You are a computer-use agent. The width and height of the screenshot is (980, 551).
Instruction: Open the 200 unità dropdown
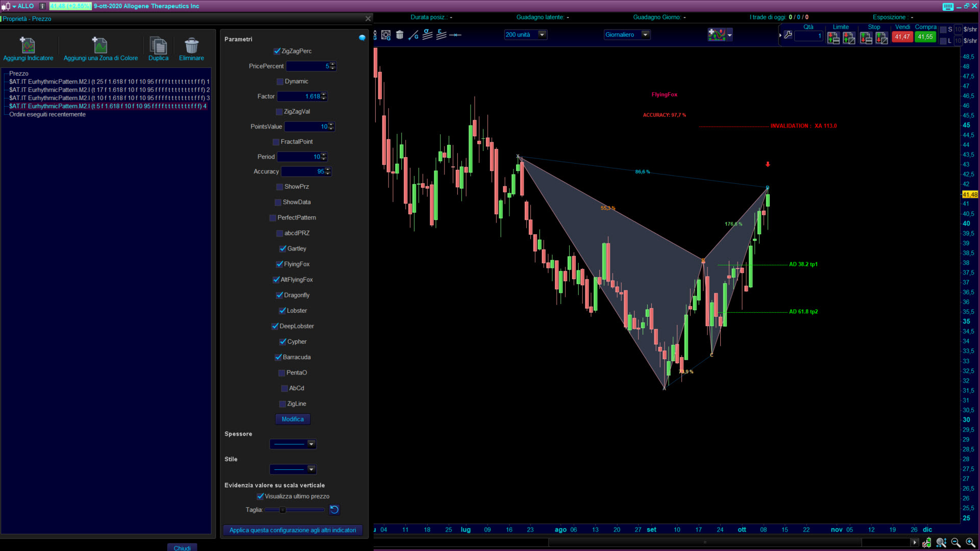(x=542, y=35)
